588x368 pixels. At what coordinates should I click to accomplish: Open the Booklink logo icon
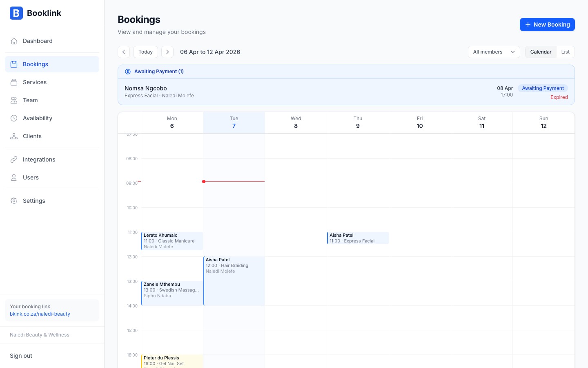click(16, 13)
